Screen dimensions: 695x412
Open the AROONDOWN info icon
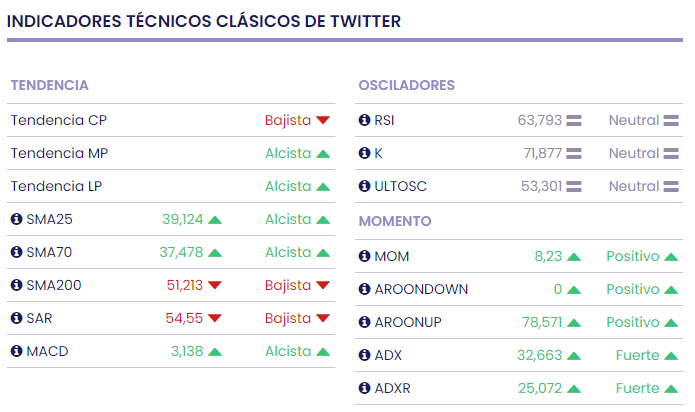(x=364, y=289)
